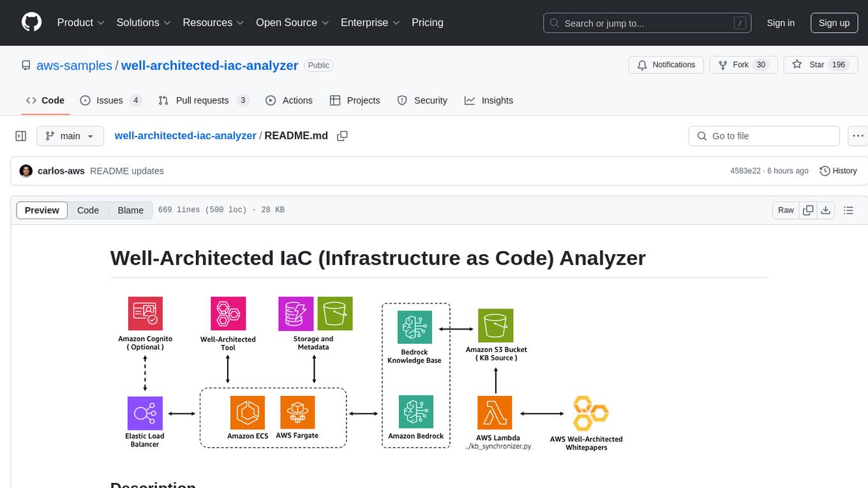Viewport: 868px width, 488px height.
Task: Open the well-architected-iac-analyzer repository link
Action: pyautogui.click(x=209, y=65)
